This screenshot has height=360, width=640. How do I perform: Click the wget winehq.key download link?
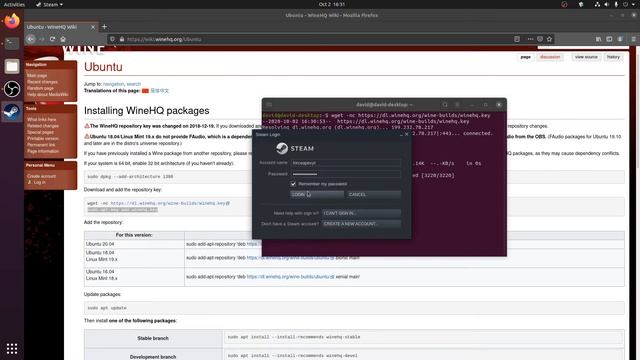click(170, 203)
